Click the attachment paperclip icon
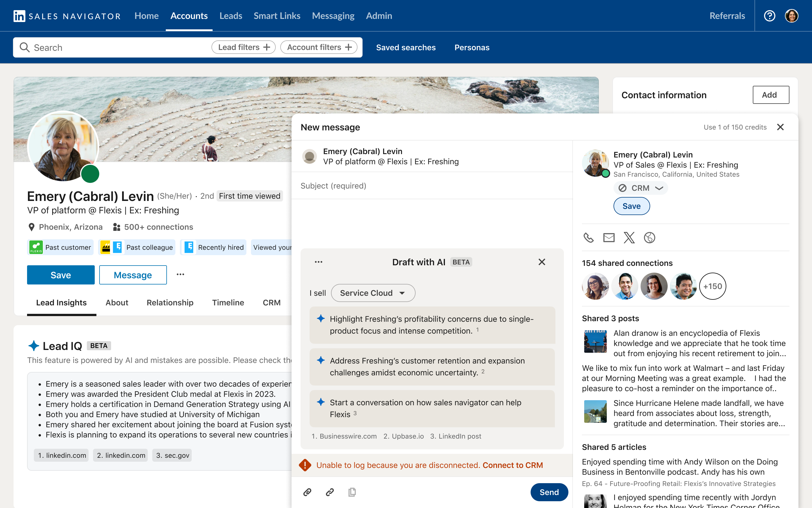 point(307,492)
